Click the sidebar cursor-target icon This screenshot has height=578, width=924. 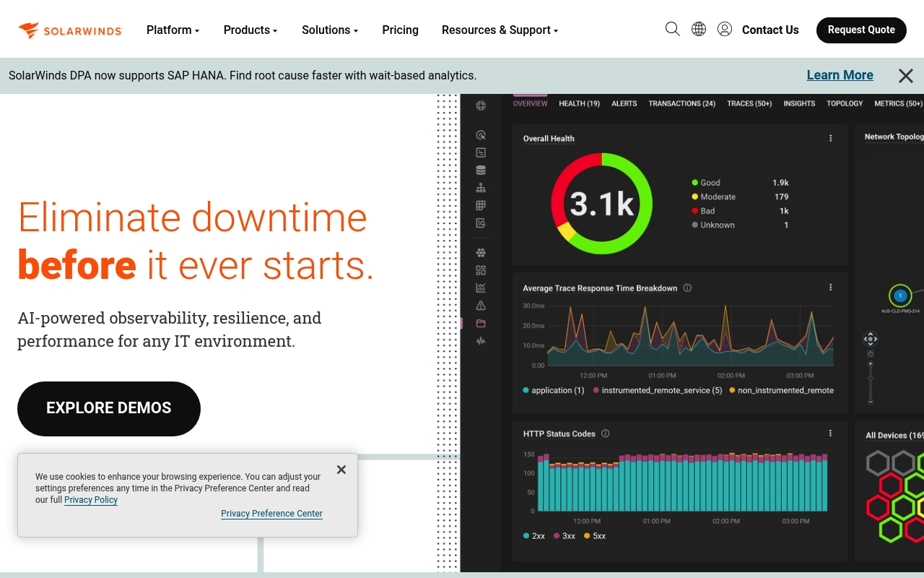[481, 135]
